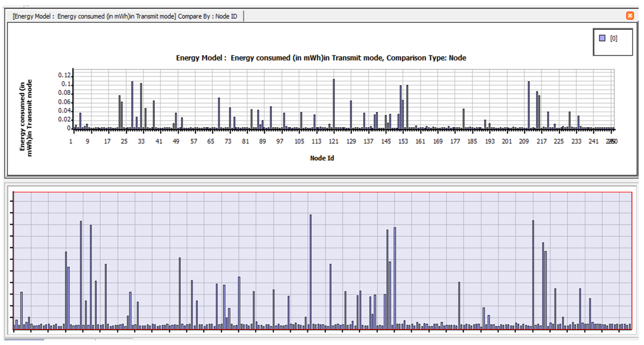Click the 0 y-axis tick label
This screenshot has height=345, width=644.
68,128
